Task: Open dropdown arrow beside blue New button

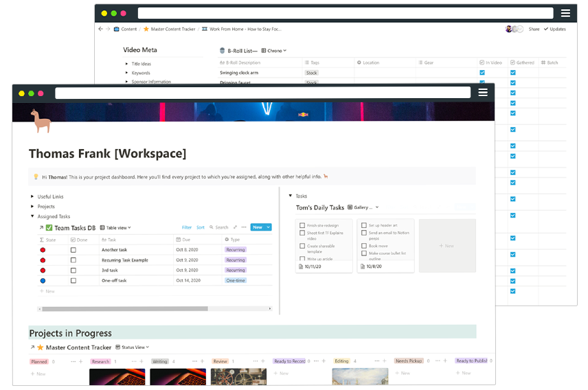Action: click(269, 227)
